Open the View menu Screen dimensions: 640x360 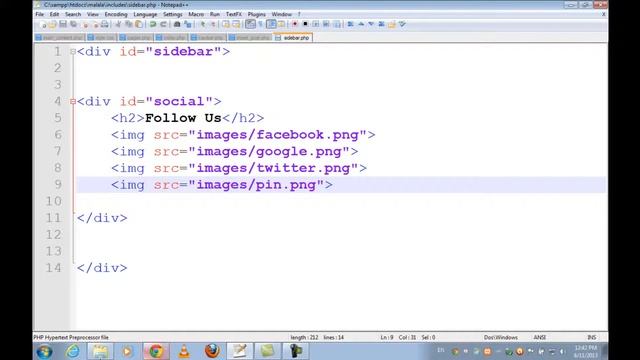93,14
